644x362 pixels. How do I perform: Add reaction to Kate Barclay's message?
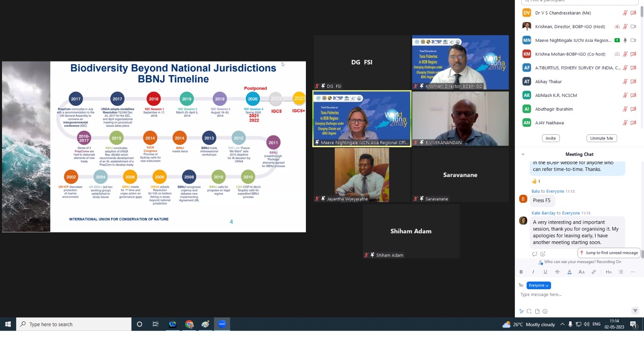coord(543,254)
